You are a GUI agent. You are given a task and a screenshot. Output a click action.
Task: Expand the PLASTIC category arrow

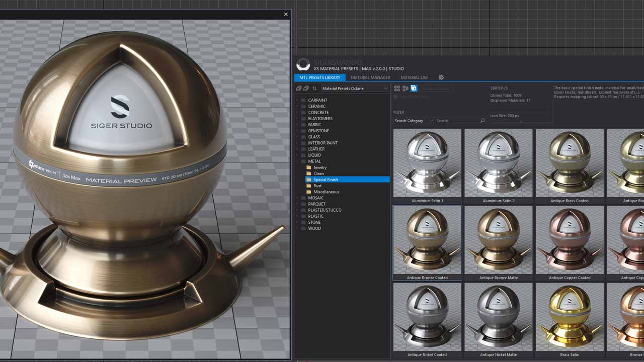[297, 216]
